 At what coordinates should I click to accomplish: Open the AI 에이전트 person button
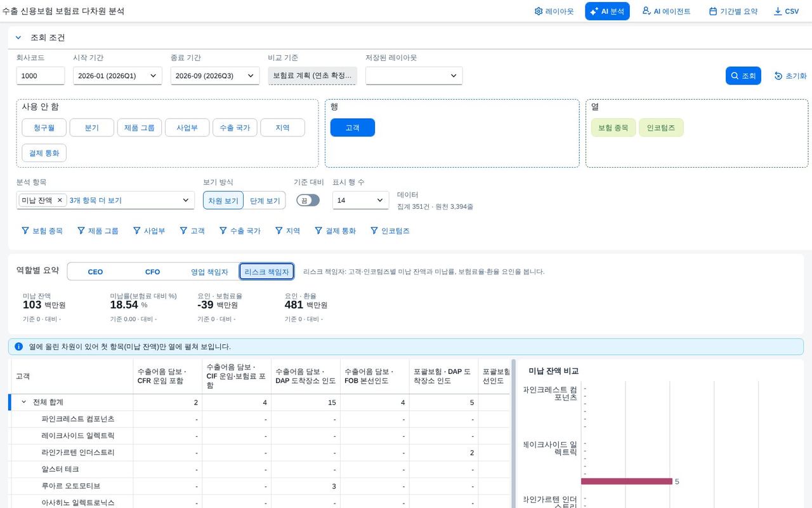coord(666,11)
